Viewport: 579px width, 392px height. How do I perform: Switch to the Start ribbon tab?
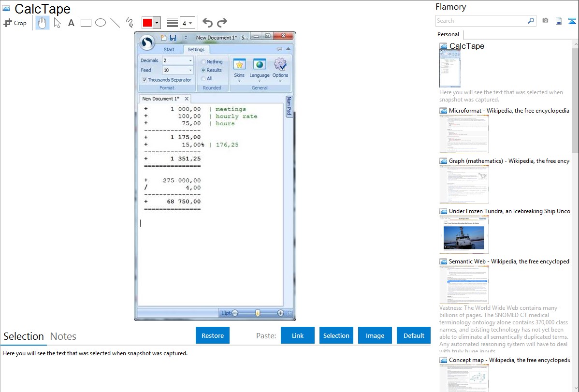169,49
